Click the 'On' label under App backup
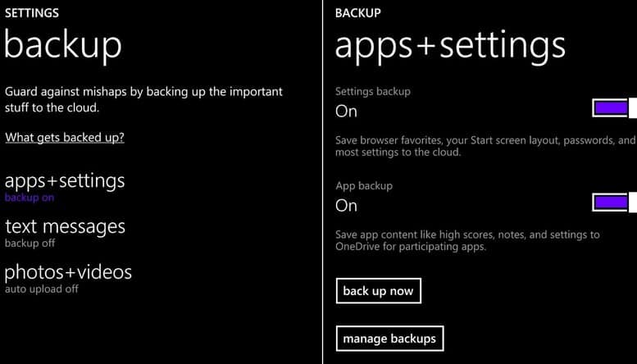637x364 pixels. pos(346,206)
